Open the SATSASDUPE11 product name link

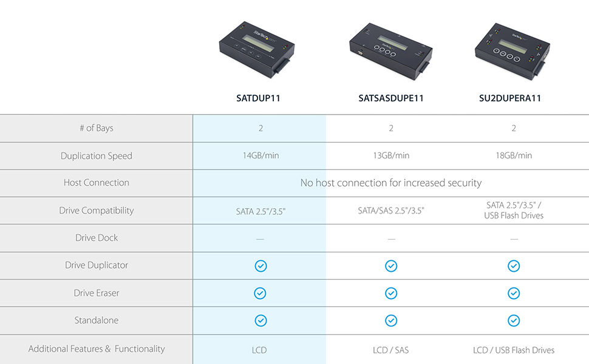pos(391,98)
